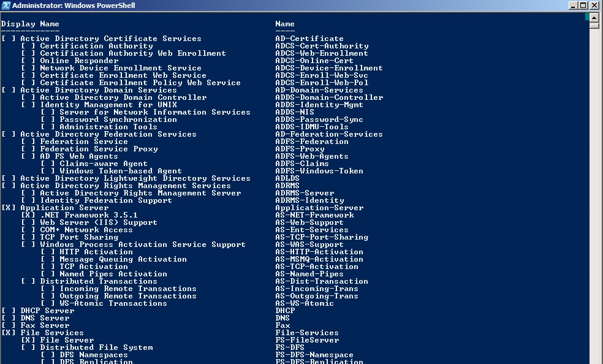This screenshot has width=603, height=364.
Task: Click 'Distributed File System' text
Action: pos(97,347)
